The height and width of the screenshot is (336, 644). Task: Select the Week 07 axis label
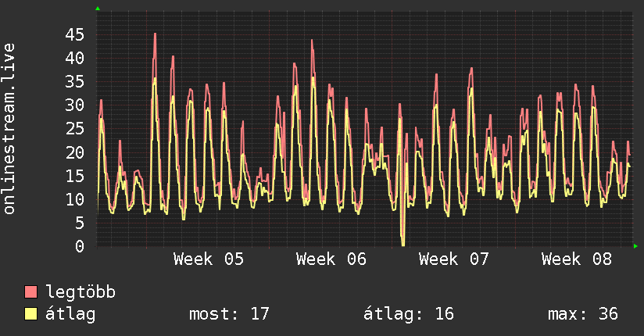pyautogui.click(x=454, y=259)
